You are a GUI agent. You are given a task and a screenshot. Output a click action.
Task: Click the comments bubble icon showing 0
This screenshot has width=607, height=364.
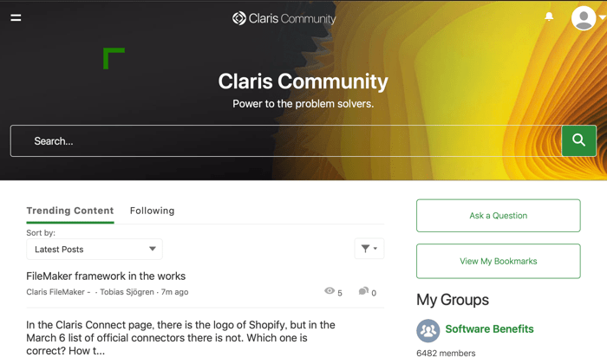[363, 291]
